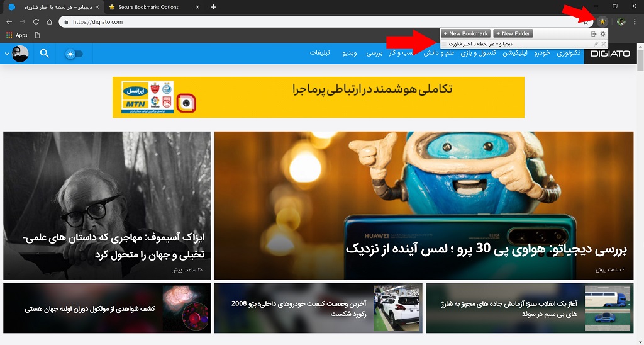
Task: Open Swedish wireless charging roads article
Action: click(509, 308)
